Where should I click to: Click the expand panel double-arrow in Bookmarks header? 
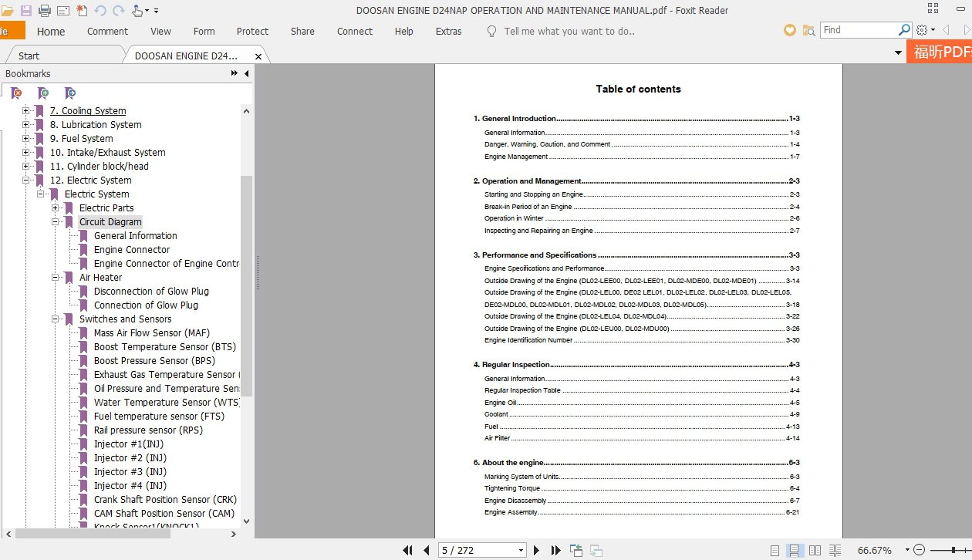235,74
